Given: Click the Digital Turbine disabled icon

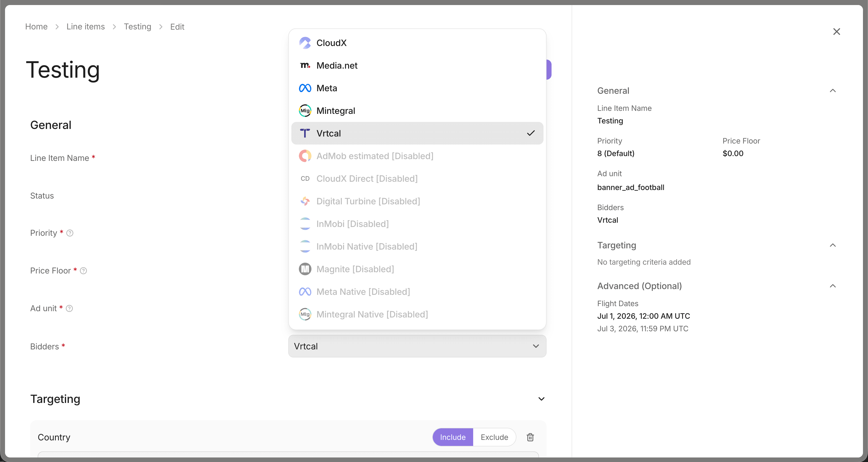Looking at the screenshot, I should 305,201.
